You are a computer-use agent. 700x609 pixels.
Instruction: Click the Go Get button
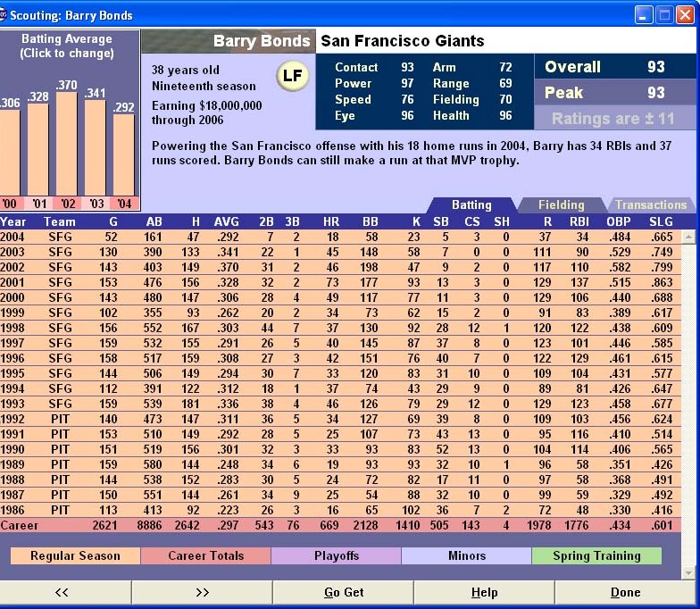click(344, 592)
